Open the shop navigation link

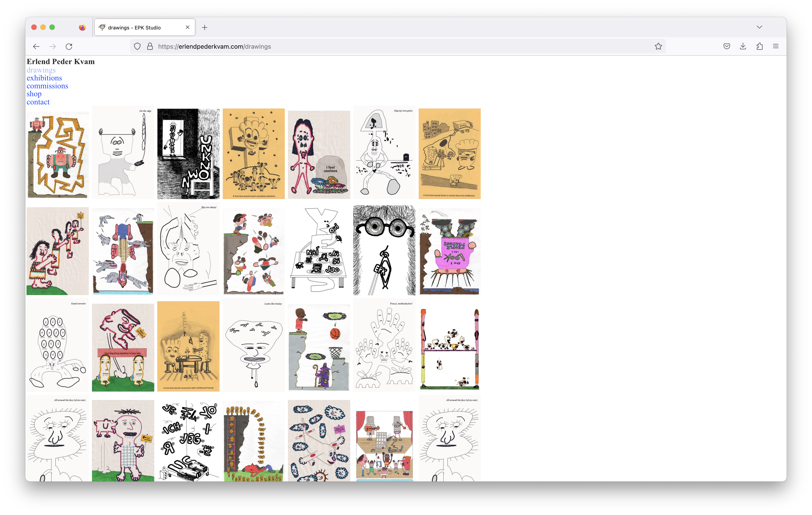tap(34, 94)
